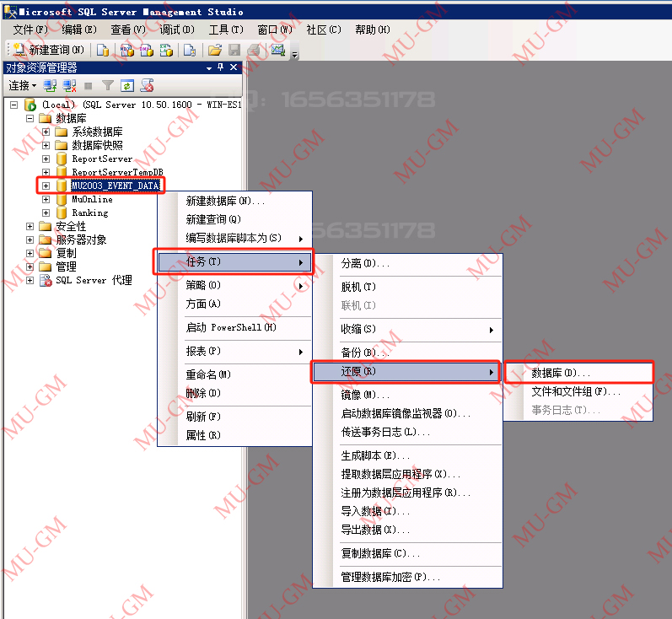The height and width of the screenshot is (619, 672).
Task: Click the script with red X icon
Action: 147,86
